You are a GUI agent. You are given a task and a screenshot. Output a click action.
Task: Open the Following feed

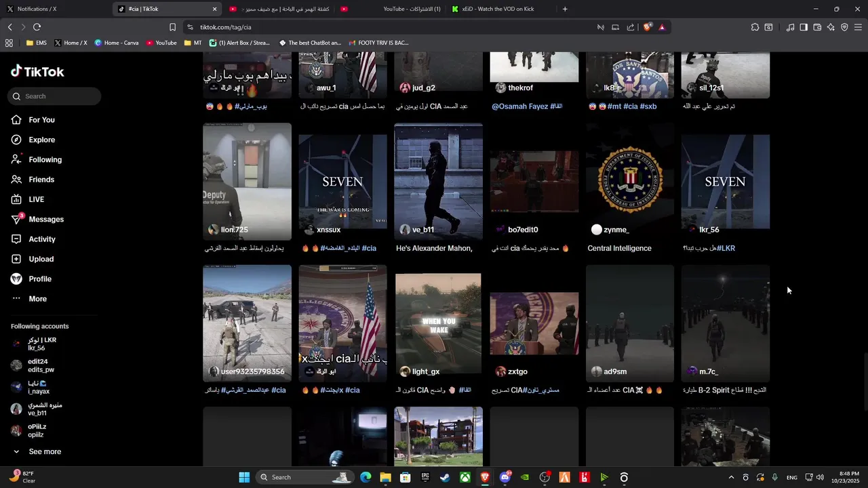pyautogui.click(x=36, y=159)
